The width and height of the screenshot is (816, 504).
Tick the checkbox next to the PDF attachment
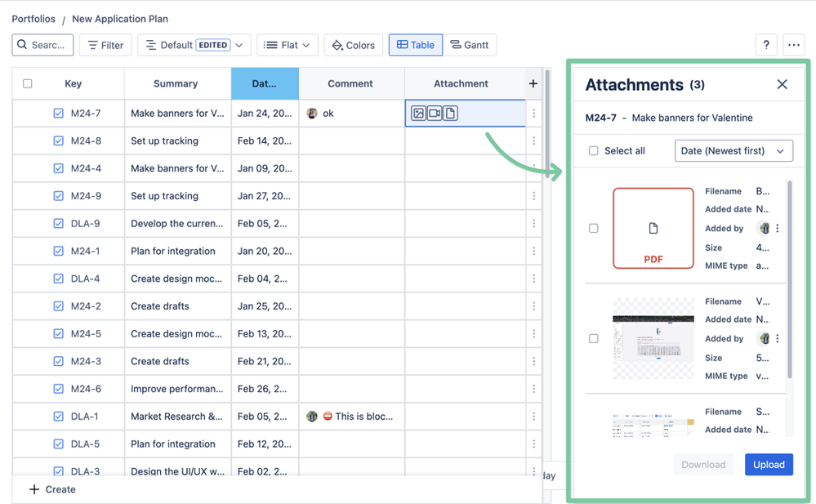pyautogui.click(x=594, y=228)
